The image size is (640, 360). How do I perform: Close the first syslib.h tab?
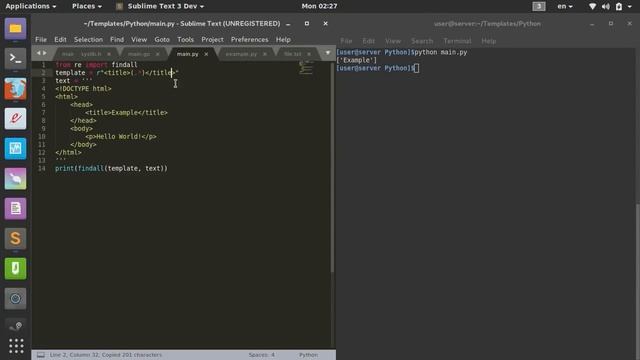pos(109,54)
